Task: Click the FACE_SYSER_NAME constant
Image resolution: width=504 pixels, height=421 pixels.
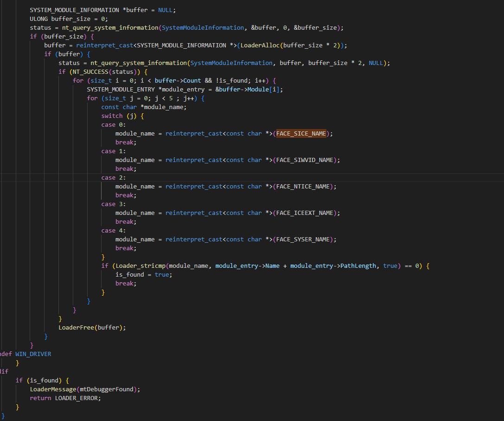Action: pos(303,240)
